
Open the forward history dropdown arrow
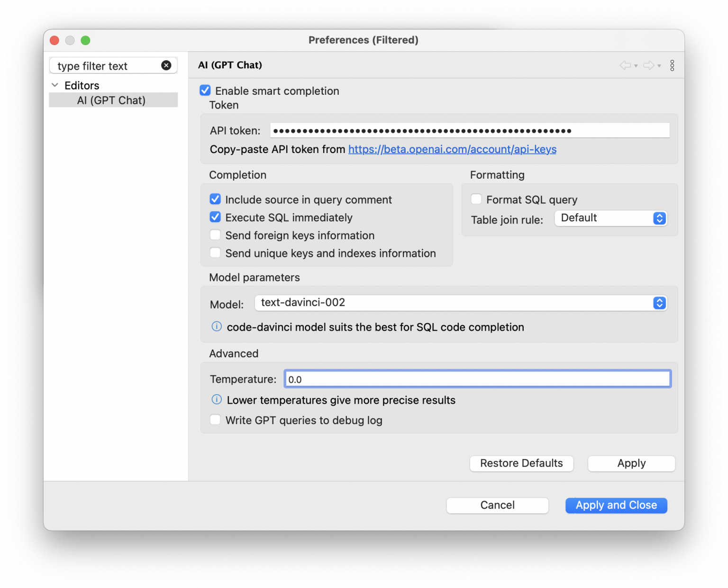pos(658,66)
